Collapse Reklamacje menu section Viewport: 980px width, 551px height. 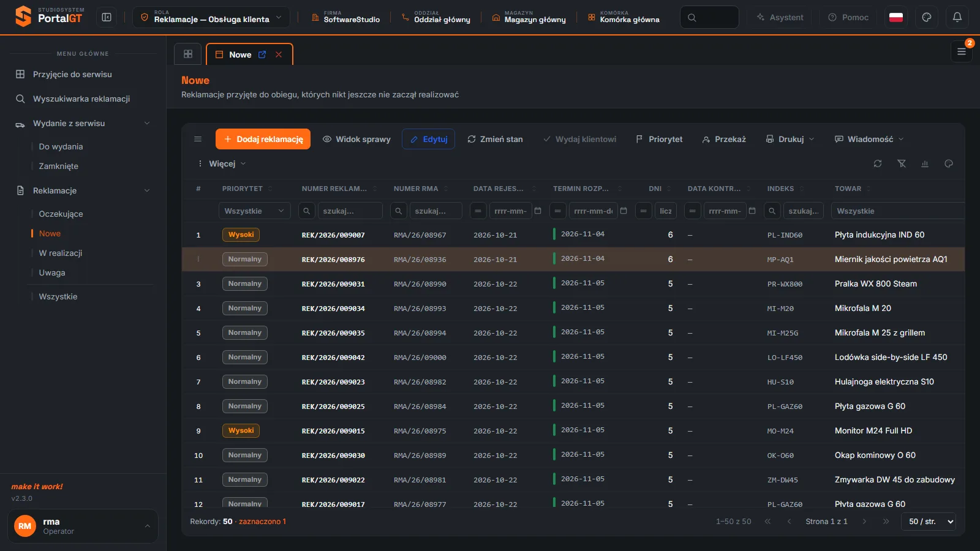pos(147,190)
